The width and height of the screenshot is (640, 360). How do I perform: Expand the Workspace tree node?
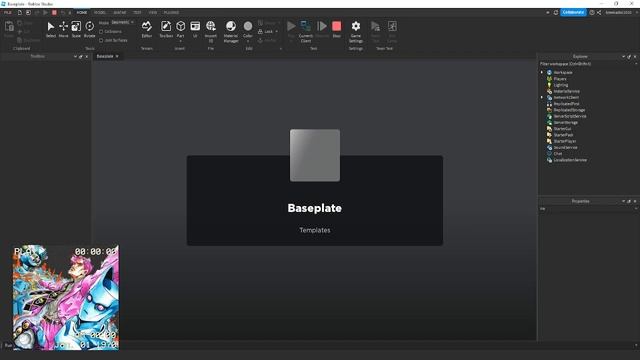(542, 72)
